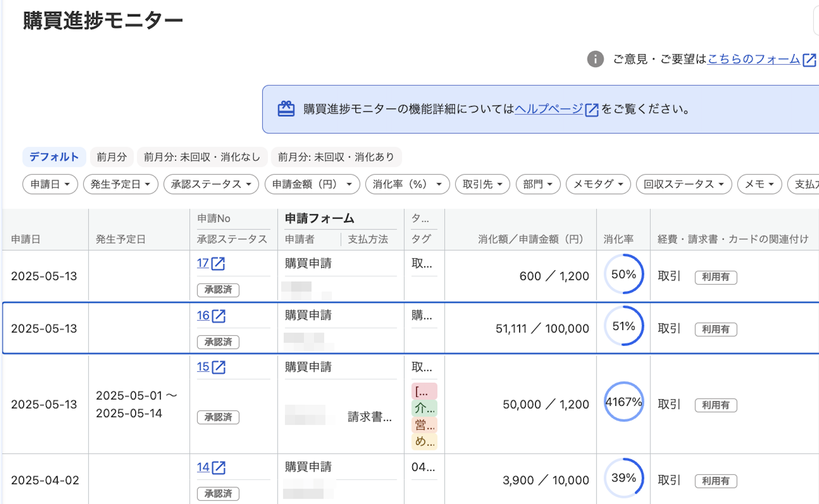
Task: Click the orange 営... tag in row 15
Action: coord(424,425)
